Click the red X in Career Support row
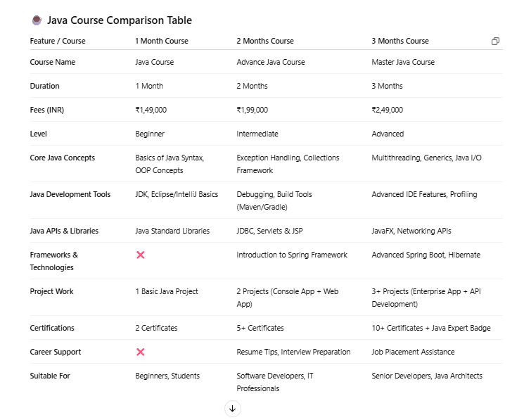524x420 pixels. tap(140, 352)
